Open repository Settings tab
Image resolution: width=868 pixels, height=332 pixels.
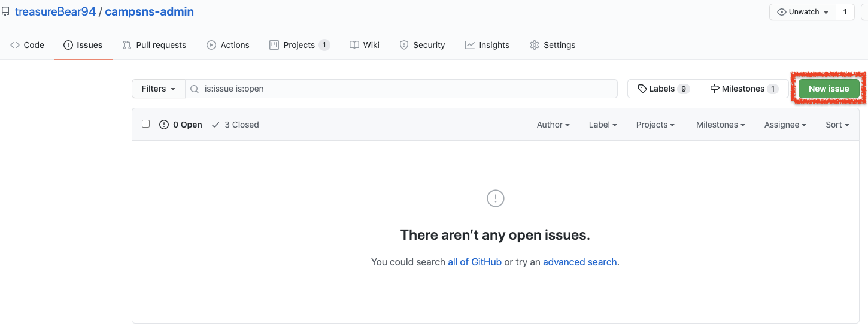[x=553, y=45]
